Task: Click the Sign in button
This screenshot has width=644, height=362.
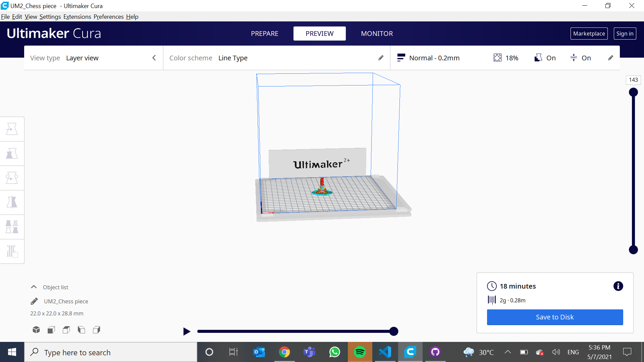Action: (x=625, y=34)
